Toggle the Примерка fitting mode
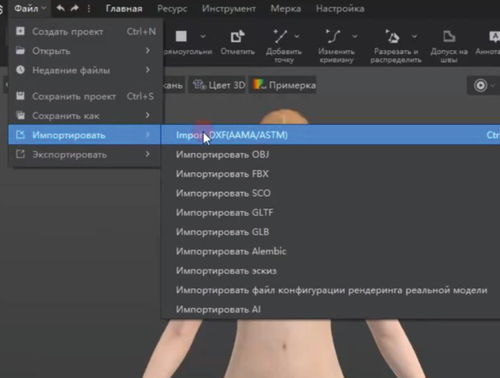Image resolution: width=500 pixels, height=378 pixels. (x=284, y=85)
